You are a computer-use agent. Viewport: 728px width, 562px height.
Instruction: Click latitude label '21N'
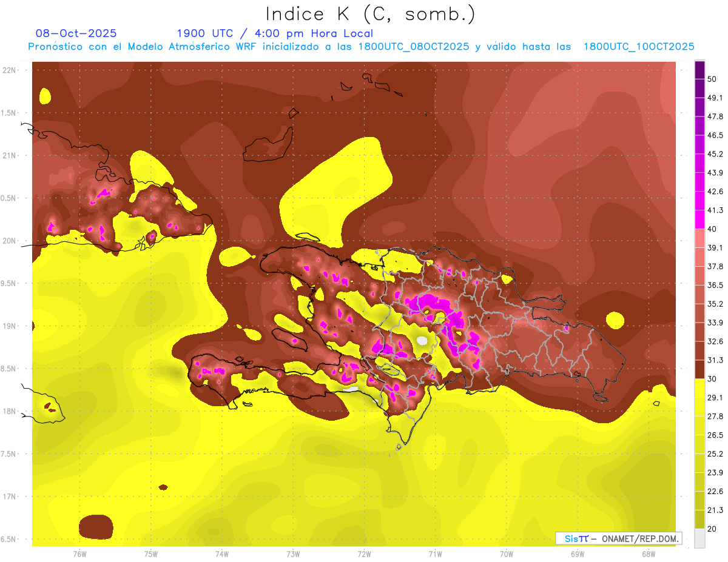tap(10, 155)
